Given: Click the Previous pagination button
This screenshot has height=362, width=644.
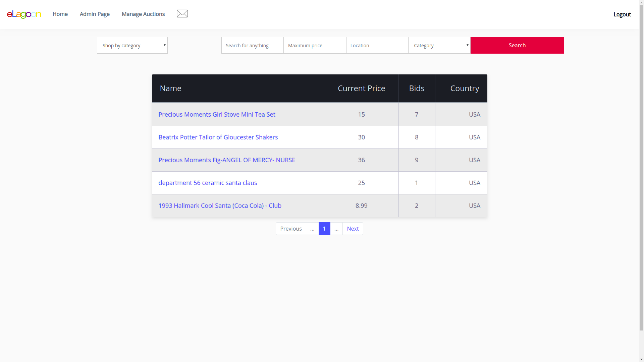Looking at the screenshot, I should 291,229.
